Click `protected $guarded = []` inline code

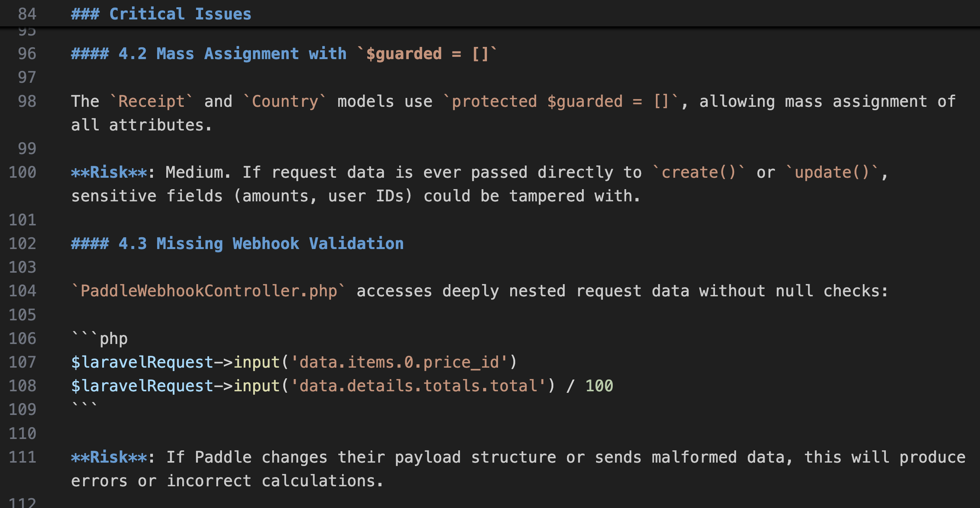coord(561,101)
